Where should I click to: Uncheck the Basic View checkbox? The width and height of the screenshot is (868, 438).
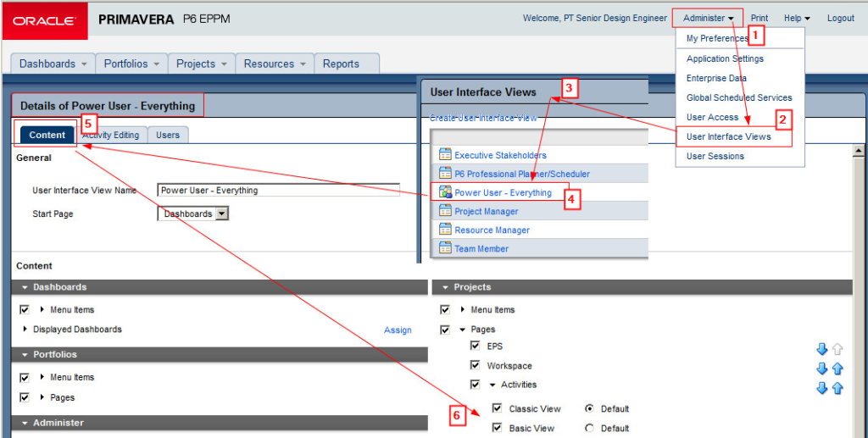coord(497,428)
